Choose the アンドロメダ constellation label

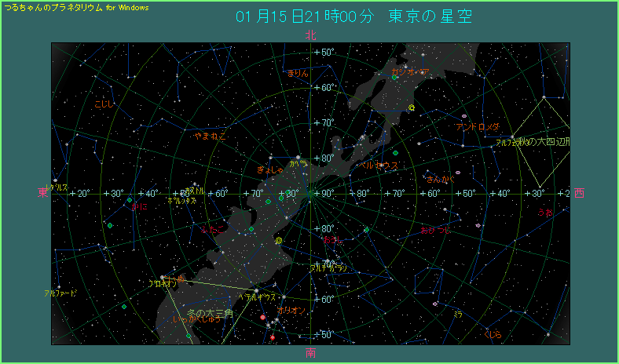(x=477, y=126)
